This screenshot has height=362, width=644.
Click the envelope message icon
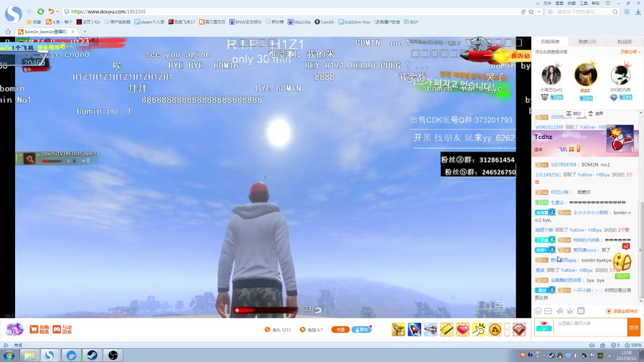pos(548,311)
